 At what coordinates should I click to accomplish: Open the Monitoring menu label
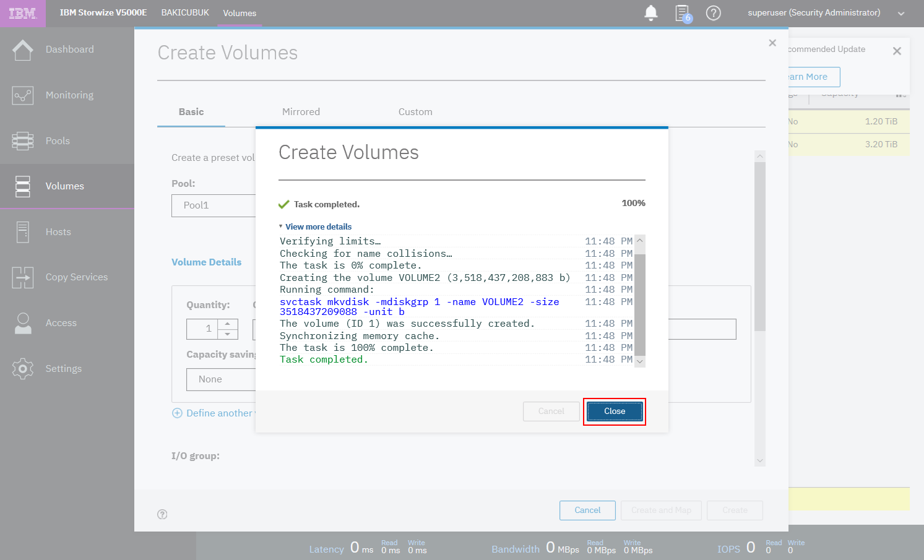[x=69, y=95]
